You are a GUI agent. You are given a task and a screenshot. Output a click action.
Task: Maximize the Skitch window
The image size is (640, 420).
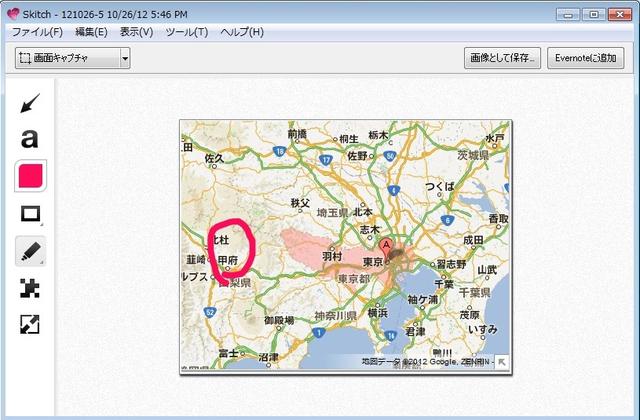click(594, 13)
